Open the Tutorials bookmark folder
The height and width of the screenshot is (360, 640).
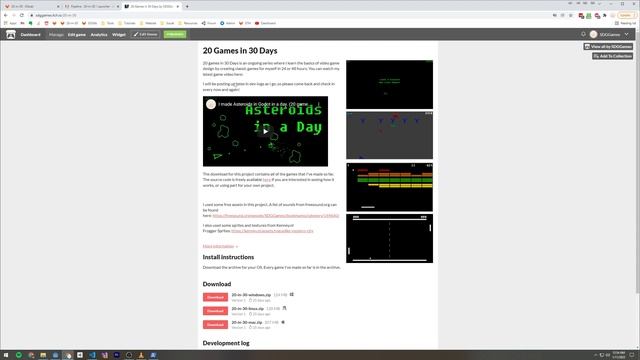(x=127, y=23)
